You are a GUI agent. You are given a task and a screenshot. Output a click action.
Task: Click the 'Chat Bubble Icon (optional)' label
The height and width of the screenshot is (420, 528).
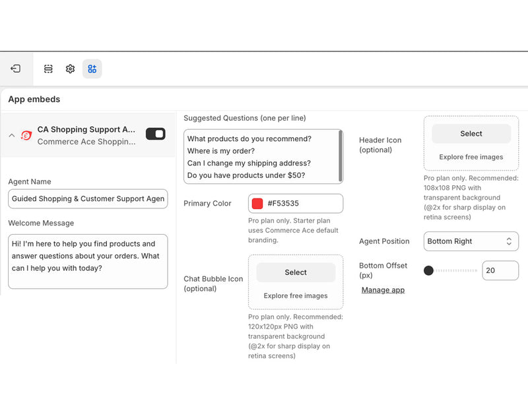[x=213, y=284]
